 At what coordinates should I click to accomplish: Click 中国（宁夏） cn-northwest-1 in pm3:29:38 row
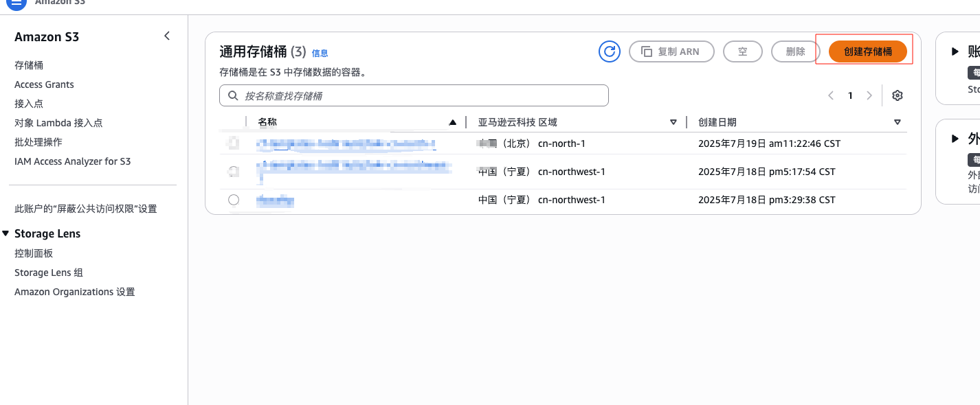click(x=542, y=200)
